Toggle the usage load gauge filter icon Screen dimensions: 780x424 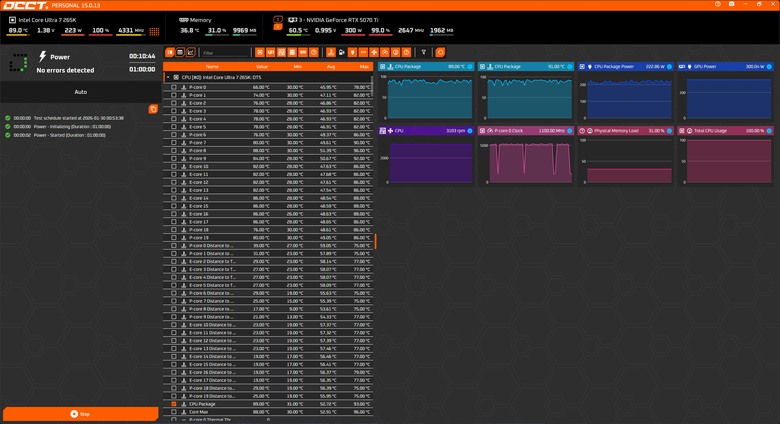[x=395, y=52]
